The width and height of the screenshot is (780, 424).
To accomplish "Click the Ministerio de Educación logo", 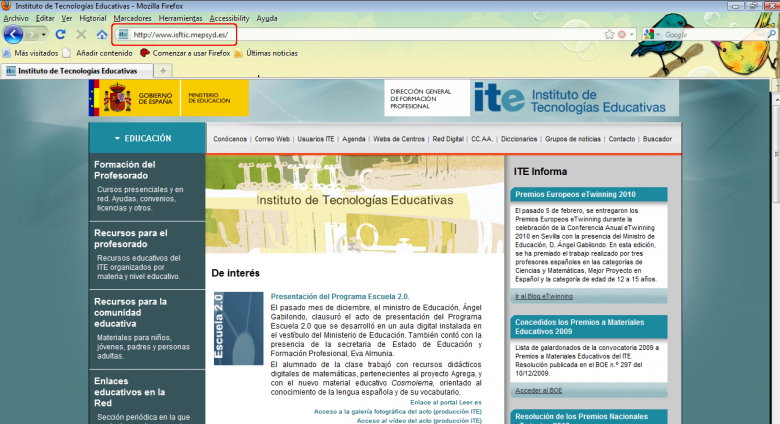I will [x=214, y=98].
